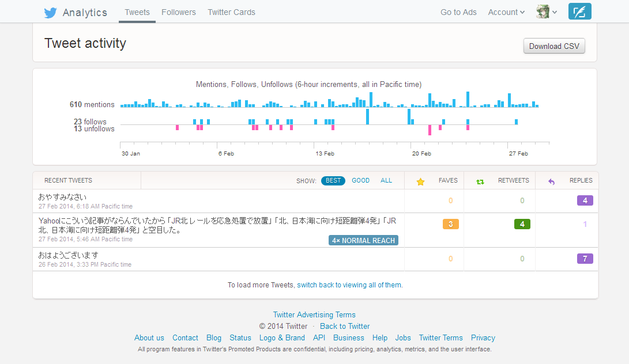Viewport: 629px width, 364px height.
Task: Open the compose tweet icon
Action: [579, 11]
